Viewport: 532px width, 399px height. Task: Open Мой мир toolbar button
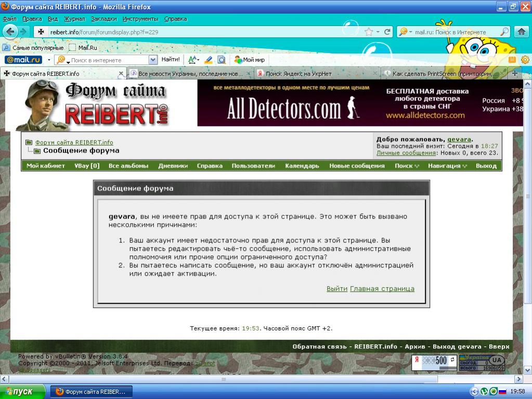coord(250,60)
